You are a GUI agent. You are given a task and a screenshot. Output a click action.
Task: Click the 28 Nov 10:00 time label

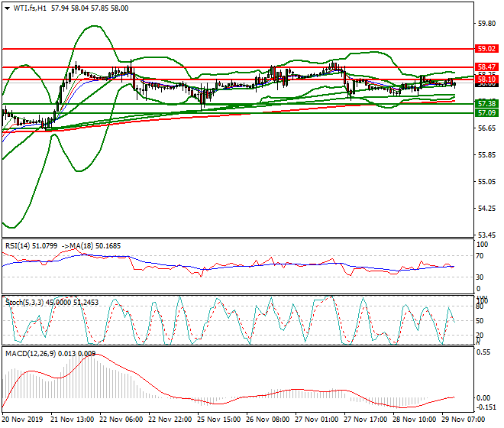pos(415,420)
